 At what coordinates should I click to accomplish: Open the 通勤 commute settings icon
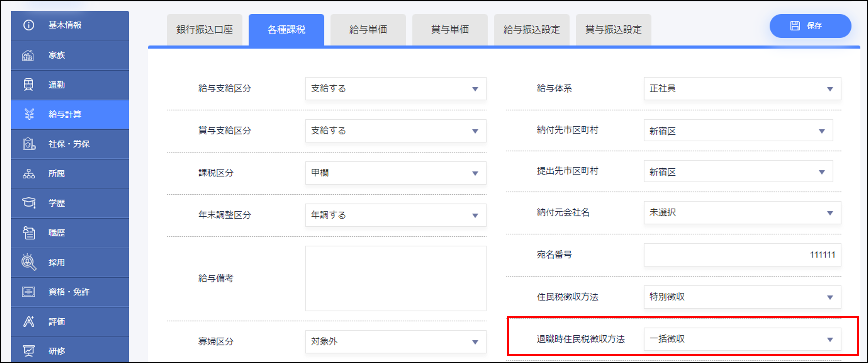click(29, 85)
